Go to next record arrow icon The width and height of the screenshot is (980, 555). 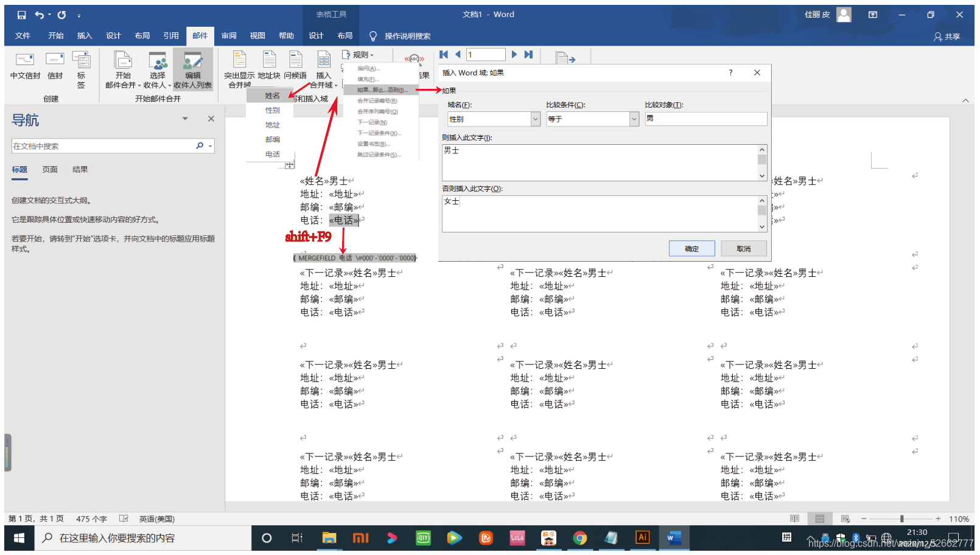click(514, 55)
